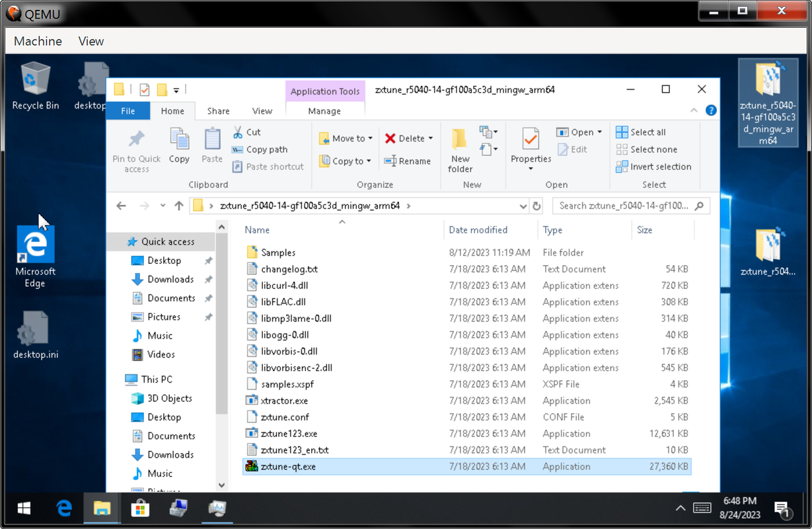Sort files by the Name column
Image resolution: width=812 pixels, height=529 pixels.
pos(257,229)
